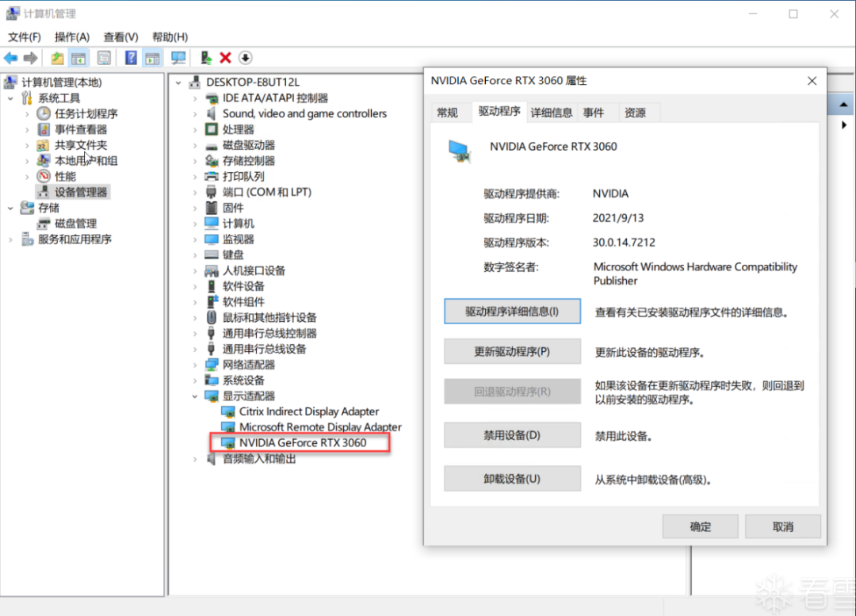Click the Show/Hide action pane icon
Image resolution: width=856 pixels, height=616 pixels.
pyautogui.click(x=152, y=58)
